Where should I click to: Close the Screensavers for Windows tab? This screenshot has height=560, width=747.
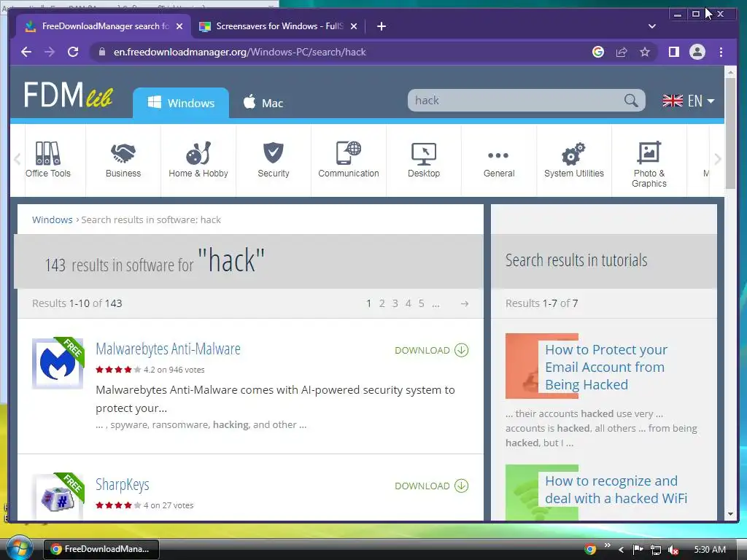354,26
